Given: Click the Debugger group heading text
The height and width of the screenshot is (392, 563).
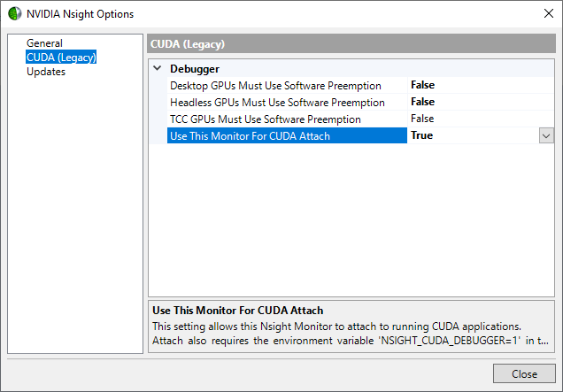Looking at the screenshot, I should point(195,68).
